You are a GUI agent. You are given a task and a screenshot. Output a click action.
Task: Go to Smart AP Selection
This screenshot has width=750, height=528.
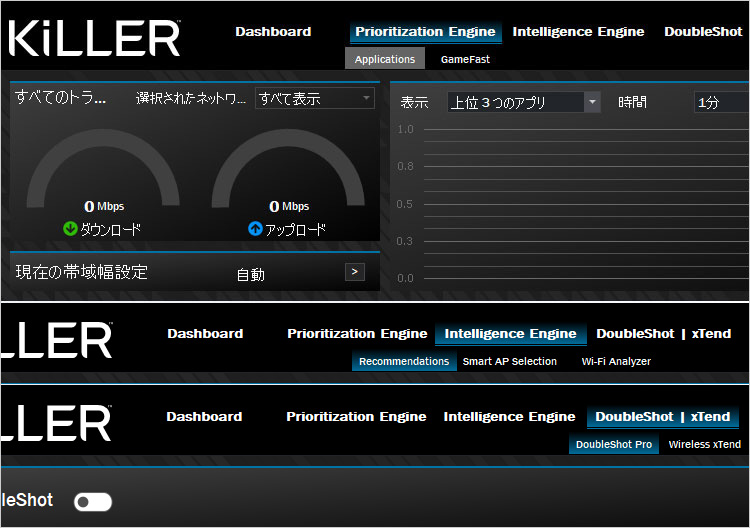point(510,362)
